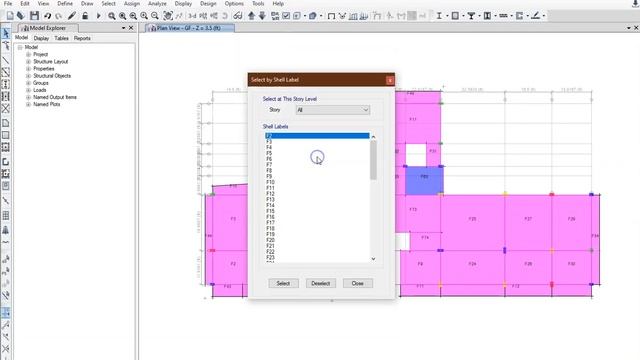The width and height of the screenshot is (640, 360).
Task: Switch to the Tables tab in Model Explorer
Action: (x=62, y=38)
